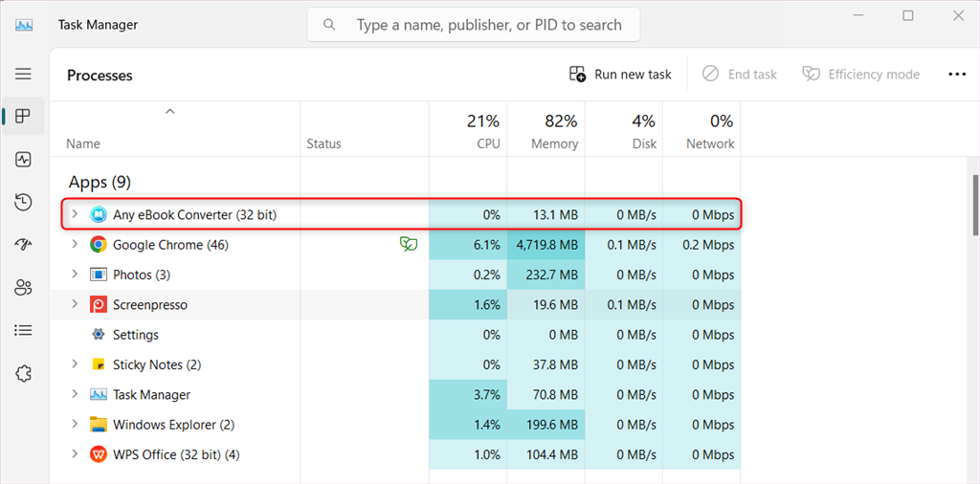Select the Settings process row name
The image size is (980, 484).
[136, 335]
